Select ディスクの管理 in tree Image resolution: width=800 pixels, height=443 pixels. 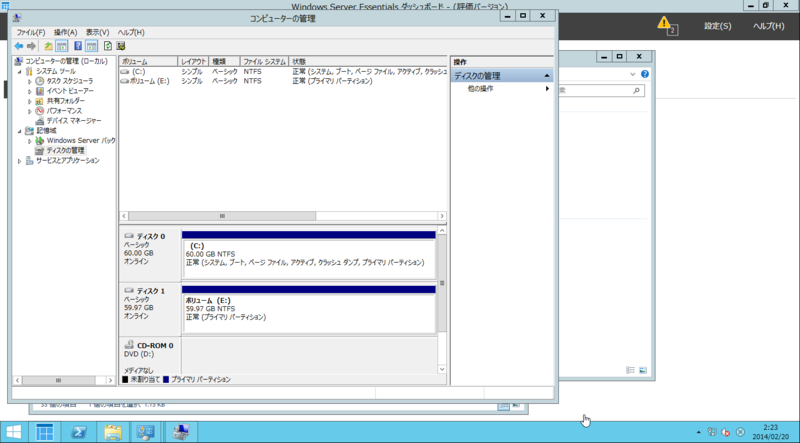click(x=66, y=151)
